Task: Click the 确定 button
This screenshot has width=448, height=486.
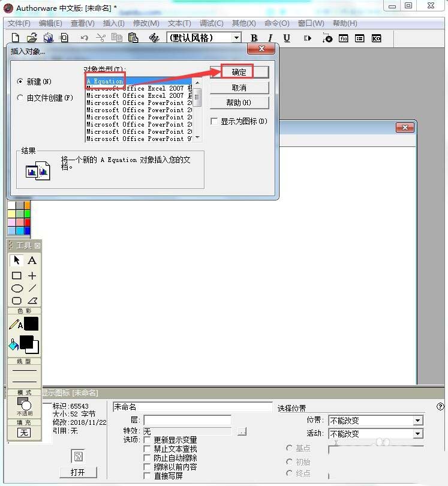Action: [239, 72]
